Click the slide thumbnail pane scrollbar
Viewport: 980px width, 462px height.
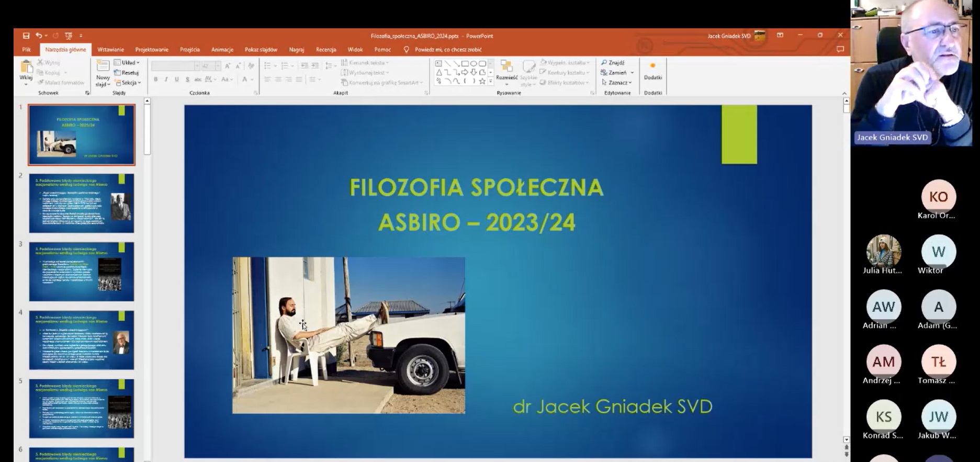pyautogui.click(x=147, y=131)
